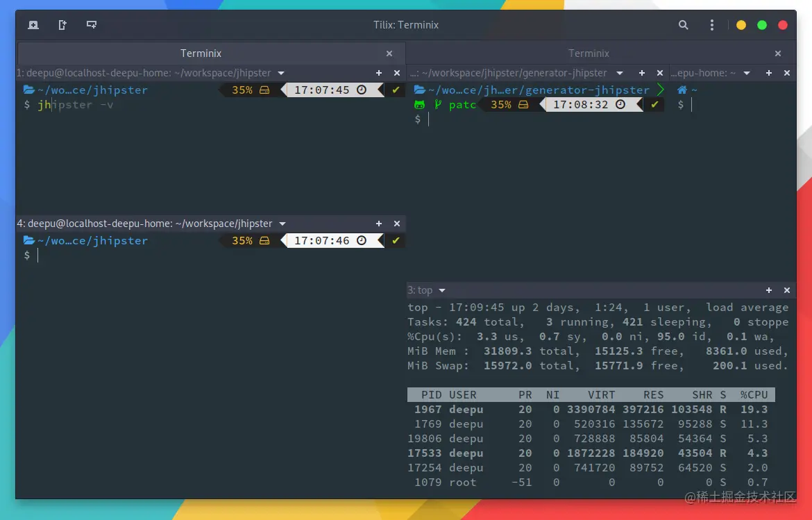Click disk icon in terminal 4 prompt

[264, 241]
